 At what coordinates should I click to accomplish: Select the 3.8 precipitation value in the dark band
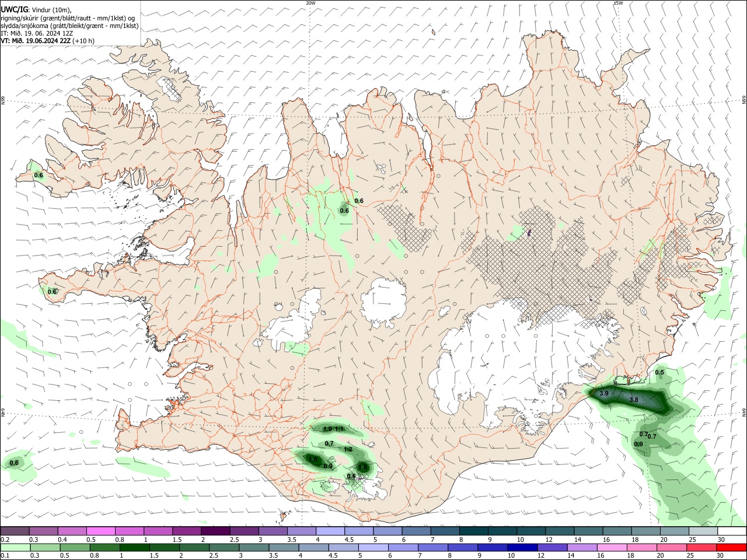(633, 400)
